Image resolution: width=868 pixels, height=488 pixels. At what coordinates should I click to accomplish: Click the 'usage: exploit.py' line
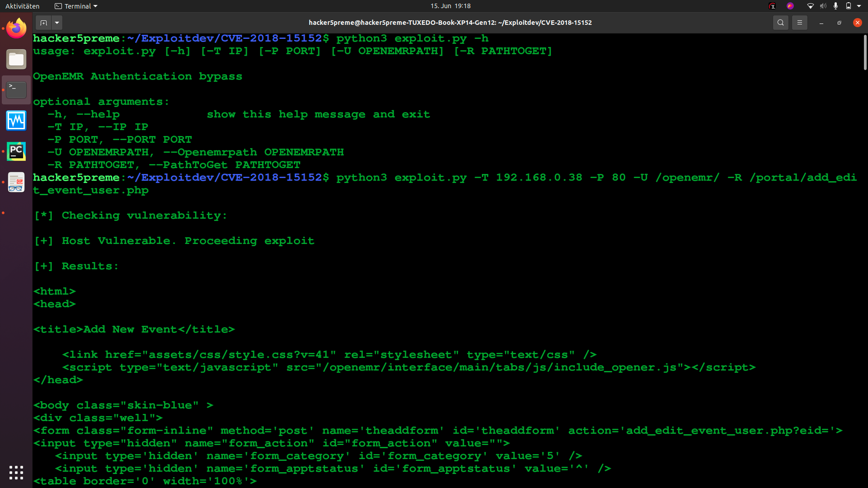point(292,51)
